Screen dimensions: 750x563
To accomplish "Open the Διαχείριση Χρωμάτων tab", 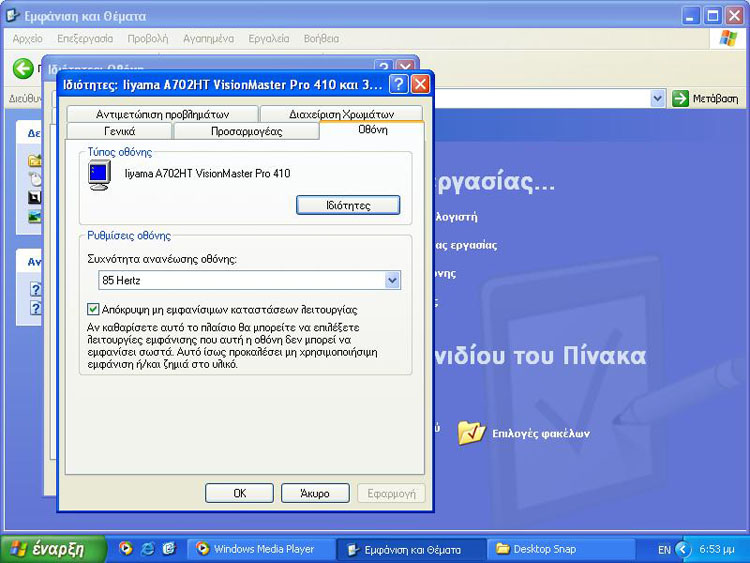I will pyautogui.click(x=342, y=114).
